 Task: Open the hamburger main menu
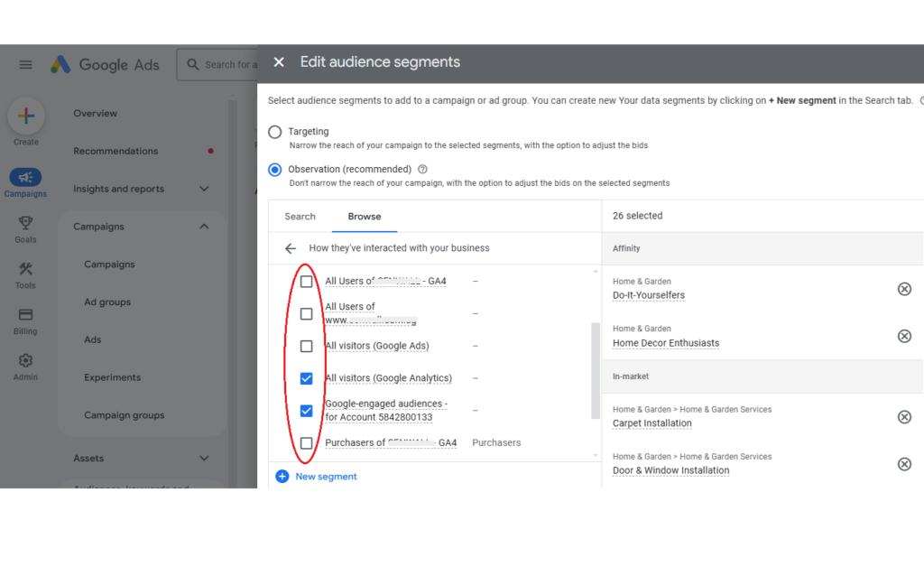point(25,64)
